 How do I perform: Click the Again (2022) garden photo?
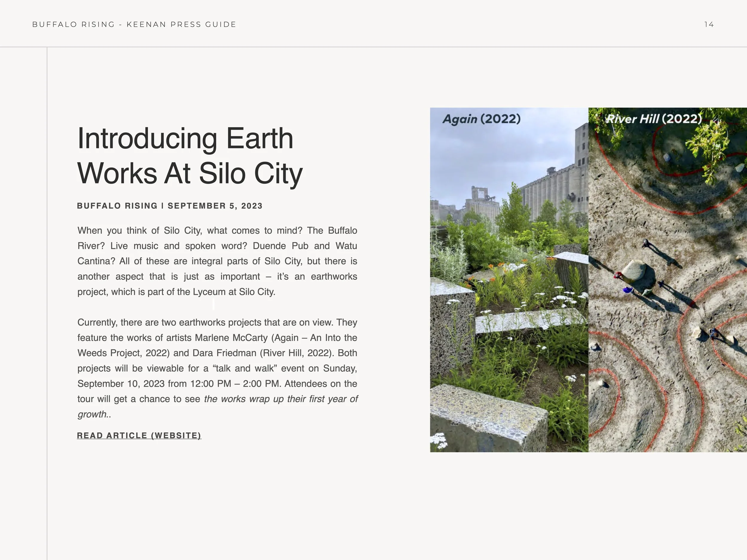click(x=509, y=304)
